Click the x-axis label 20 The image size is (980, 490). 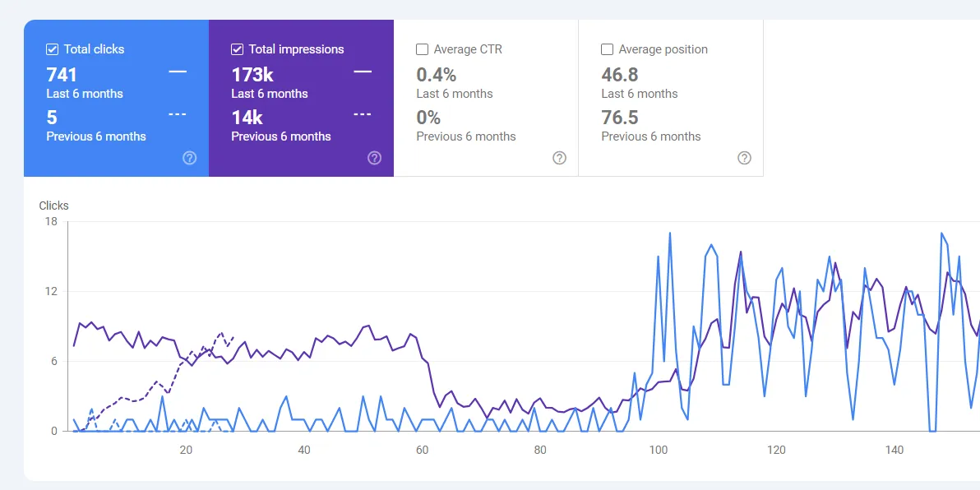point(186,450)
